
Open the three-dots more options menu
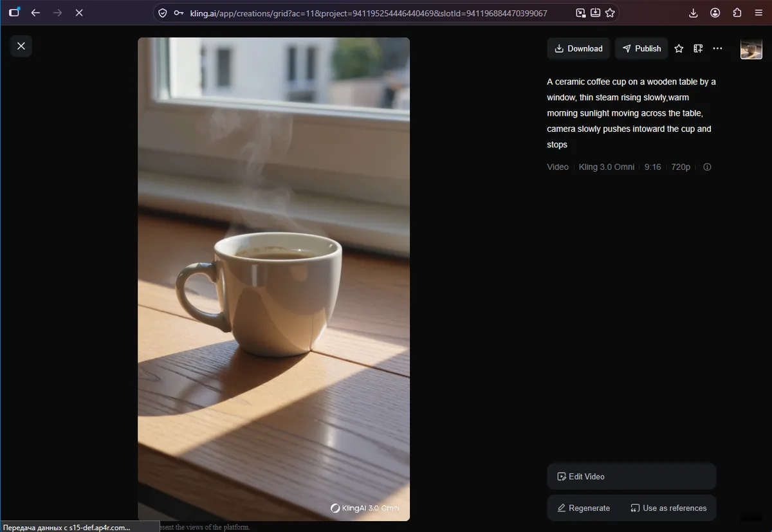click(718, 49)
